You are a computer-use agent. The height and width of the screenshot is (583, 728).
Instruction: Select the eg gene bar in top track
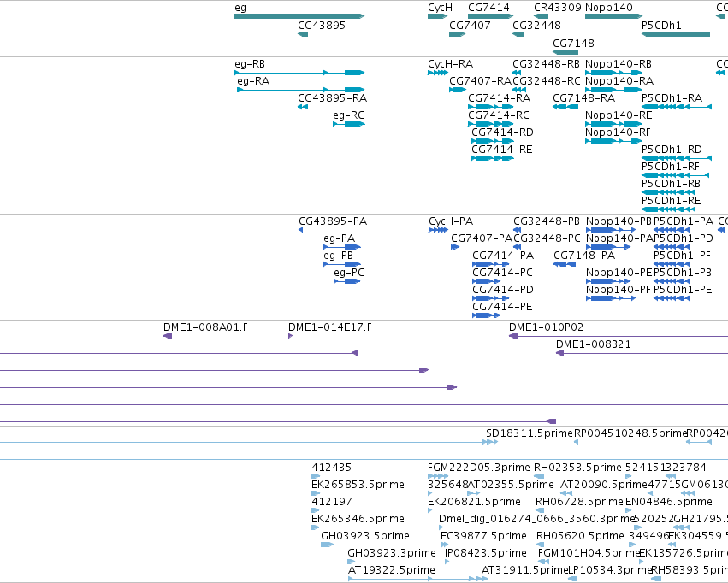[299, 16]
